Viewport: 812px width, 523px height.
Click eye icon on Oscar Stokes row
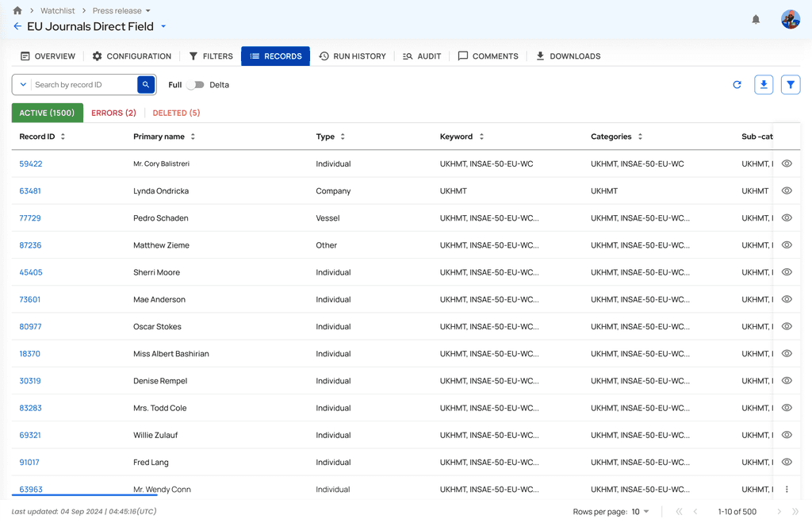tap(787, 327)
